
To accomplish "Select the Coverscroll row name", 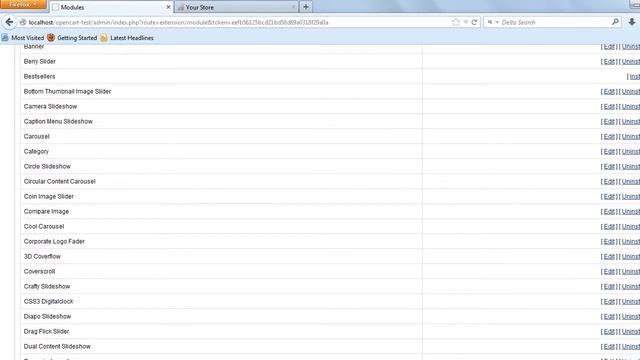I will pyautogui.click(x=39, y=271).
